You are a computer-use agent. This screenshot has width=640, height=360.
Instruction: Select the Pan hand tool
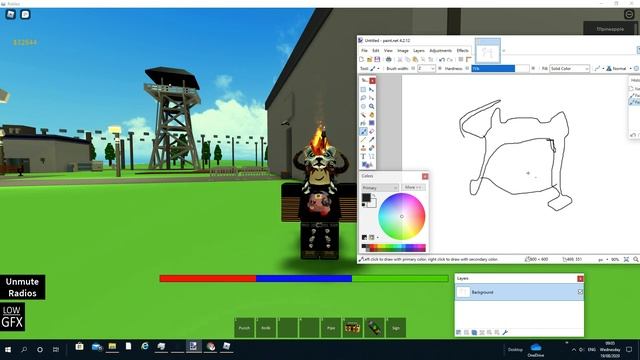(371, 115)
